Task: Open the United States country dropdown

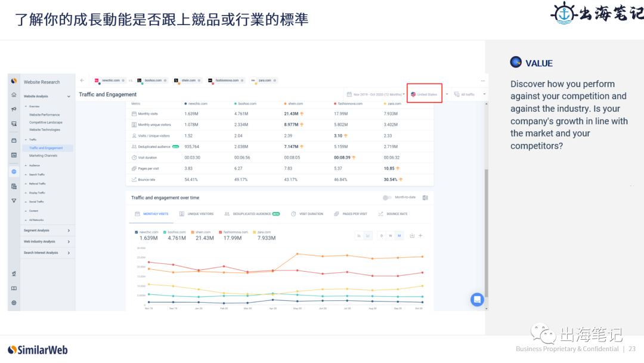Action: [x=423, y=94]
